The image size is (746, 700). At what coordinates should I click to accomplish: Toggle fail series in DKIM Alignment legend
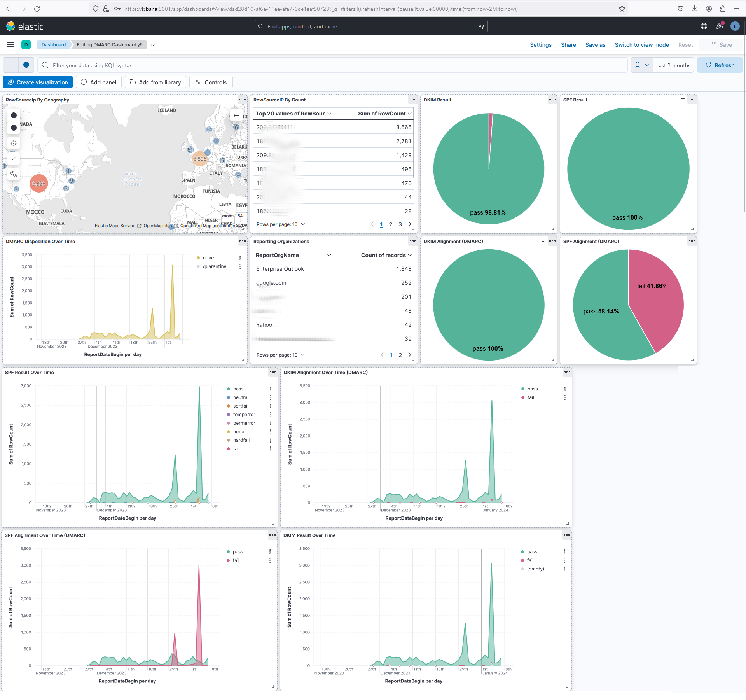click(530, 397)
